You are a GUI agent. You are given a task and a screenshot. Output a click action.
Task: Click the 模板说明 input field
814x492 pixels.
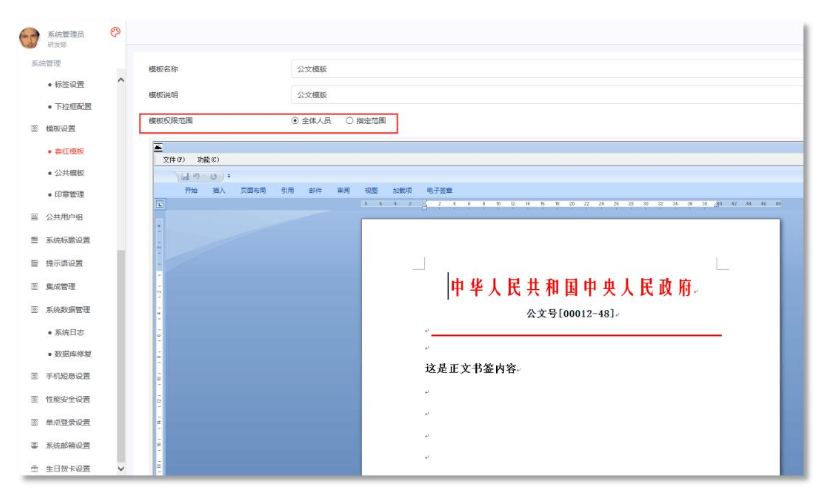click(x=547, y=95)
